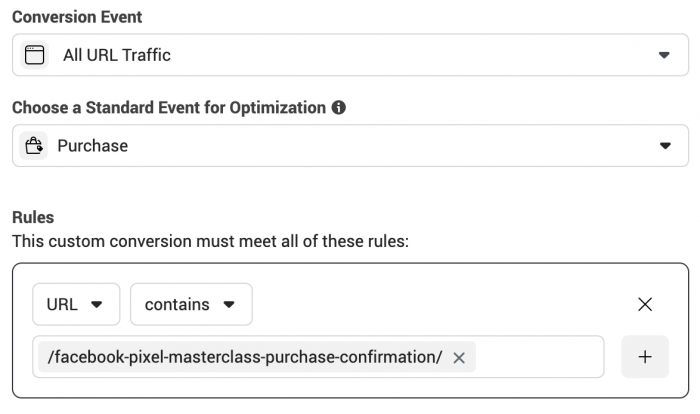This screenshot has width=700, height=414.
Task: Click the arrow on the All URL Traffic dropdown
Action: (x=664, y=55)
